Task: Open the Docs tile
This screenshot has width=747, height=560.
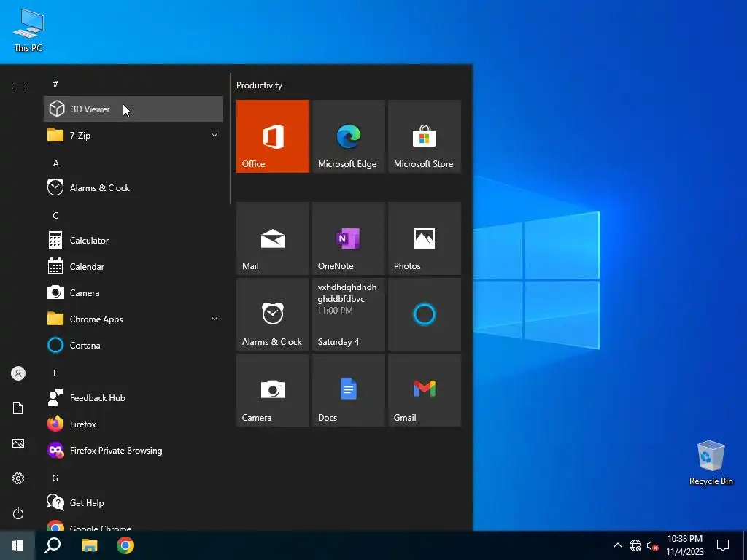Action: tap(348, 390)
